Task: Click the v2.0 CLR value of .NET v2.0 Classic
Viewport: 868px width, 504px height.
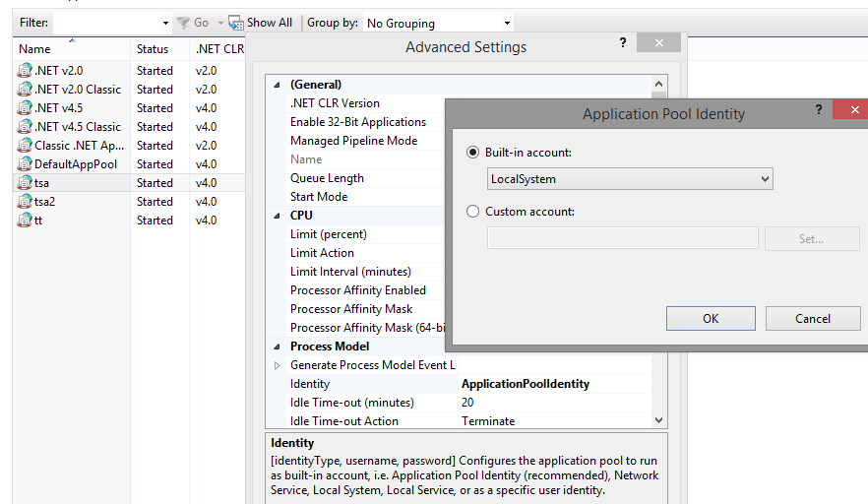Action: tap(206, 90)
